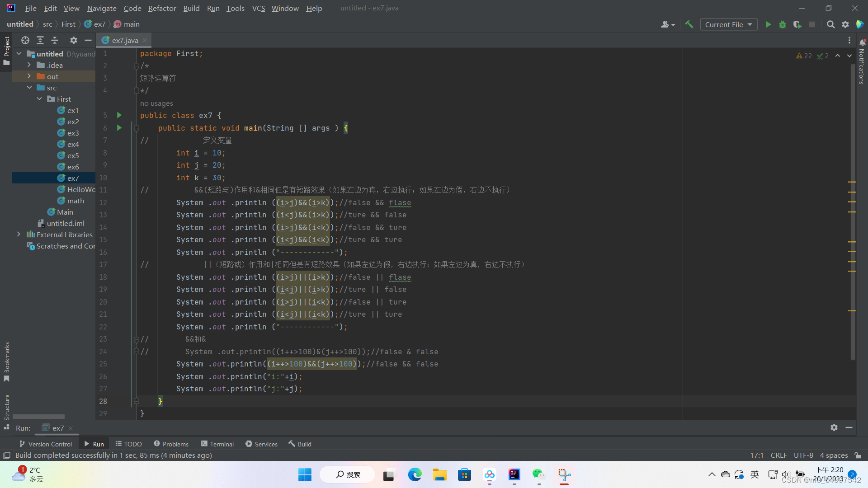Click the Build project hammer icon

pyautogui.click(x=689, y=24)
